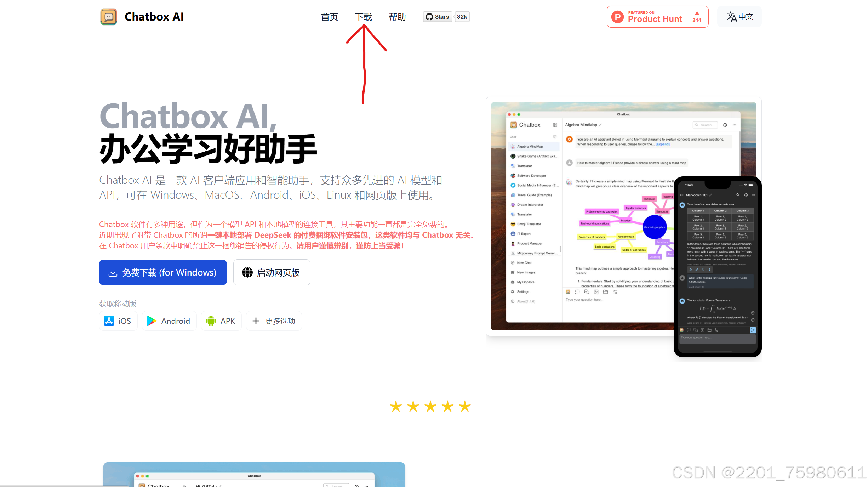Download the APK file
The height and width of the screenshot is (487, 868).
221,321
